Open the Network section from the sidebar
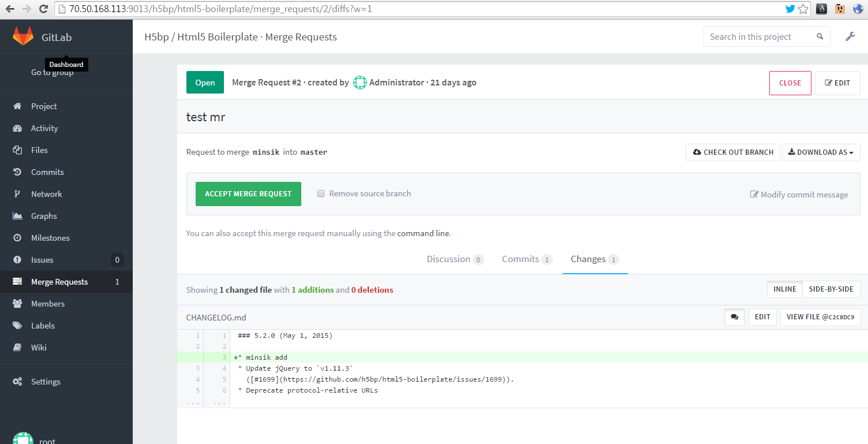 [17, 193]
